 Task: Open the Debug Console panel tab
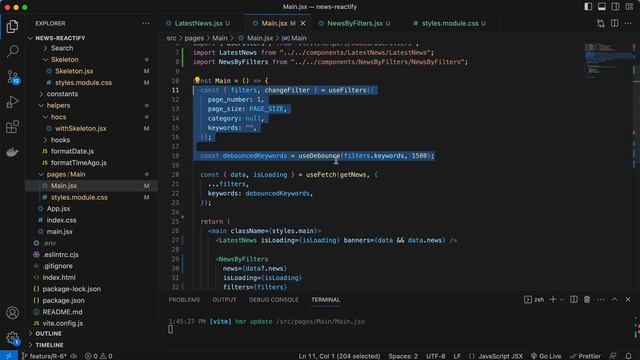coord(273,300)
